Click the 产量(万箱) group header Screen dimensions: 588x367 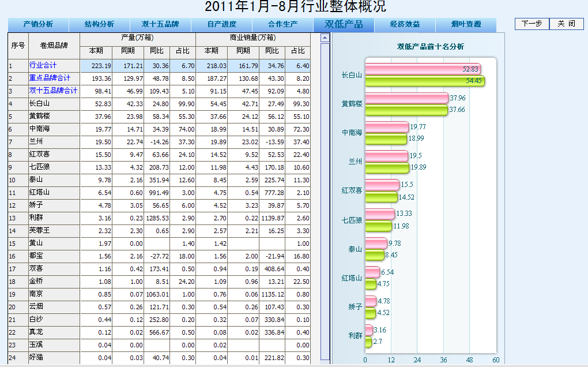pyautogui.click(x=138, y=38)
